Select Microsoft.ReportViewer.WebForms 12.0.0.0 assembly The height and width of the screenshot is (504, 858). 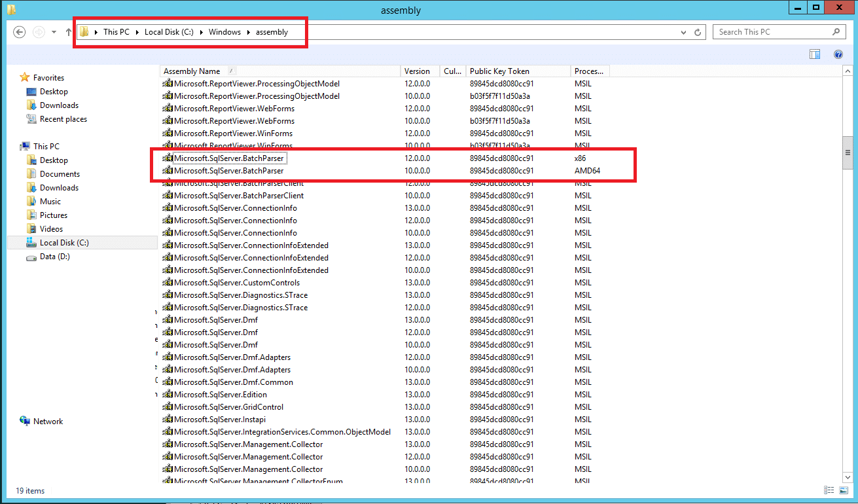(x=386, y=109)
